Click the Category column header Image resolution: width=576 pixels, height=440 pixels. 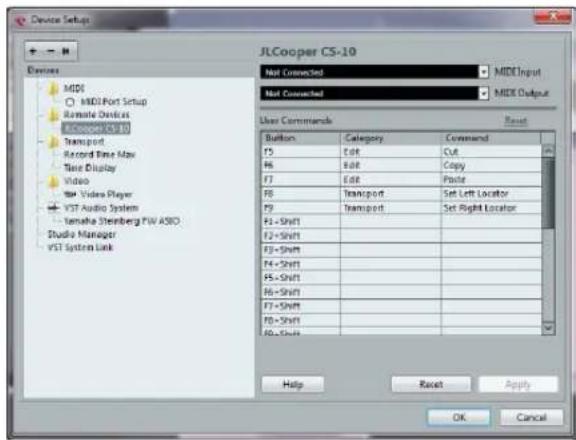391,138
